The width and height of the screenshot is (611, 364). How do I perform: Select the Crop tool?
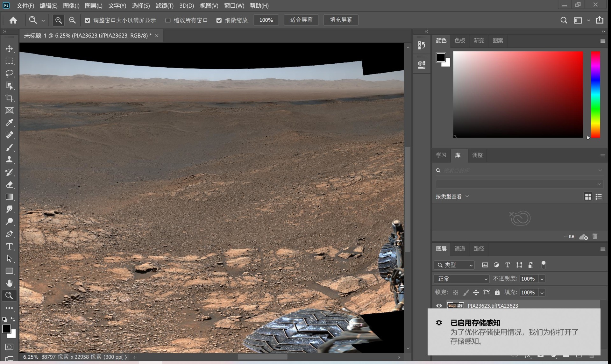(9, 98)
